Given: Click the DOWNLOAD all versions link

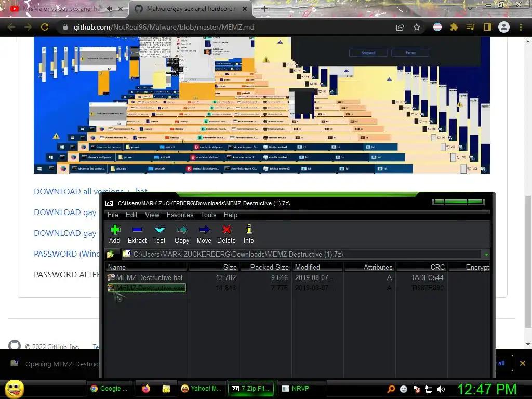Looking at the screenshot, I should point(90,191).
